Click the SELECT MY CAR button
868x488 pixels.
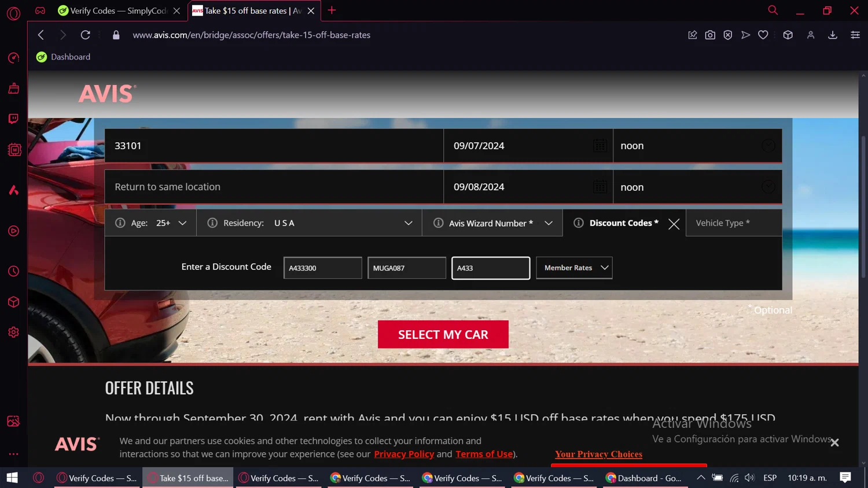[443, 334]
